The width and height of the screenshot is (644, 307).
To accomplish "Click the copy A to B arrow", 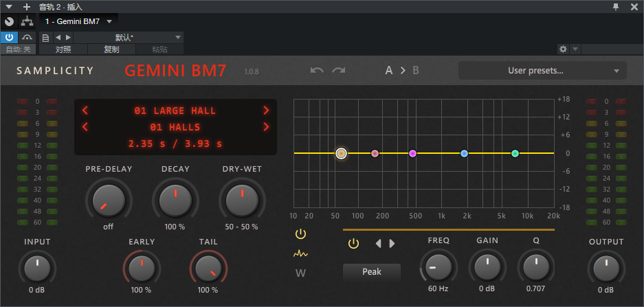I will point(403,71).
